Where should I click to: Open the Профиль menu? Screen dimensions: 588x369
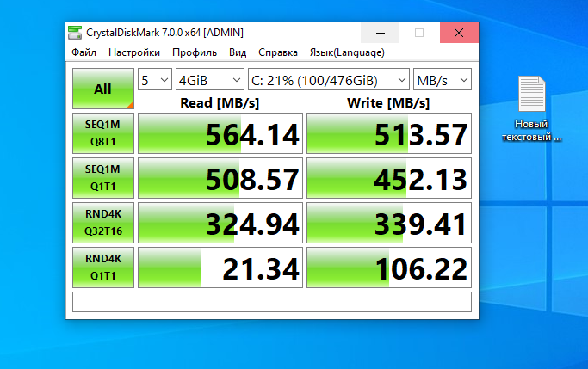pyautogui.click(x=195, y=52)
